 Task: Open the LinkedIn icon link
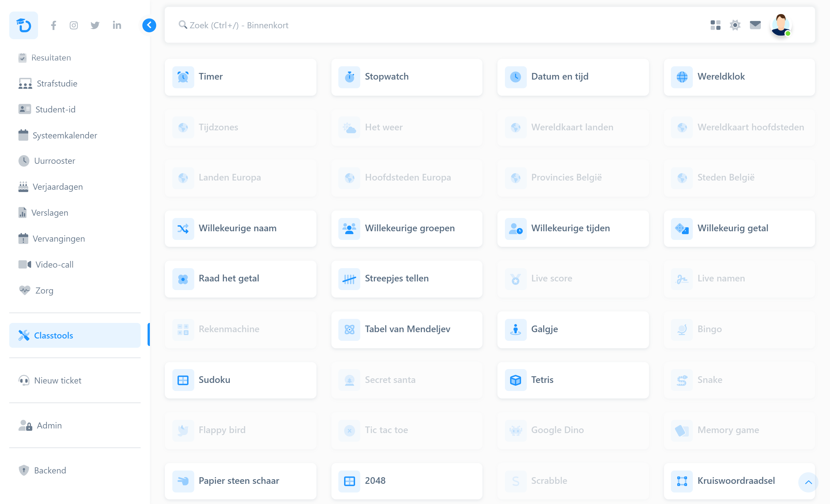pyautogui.click(x=117, y=25)
